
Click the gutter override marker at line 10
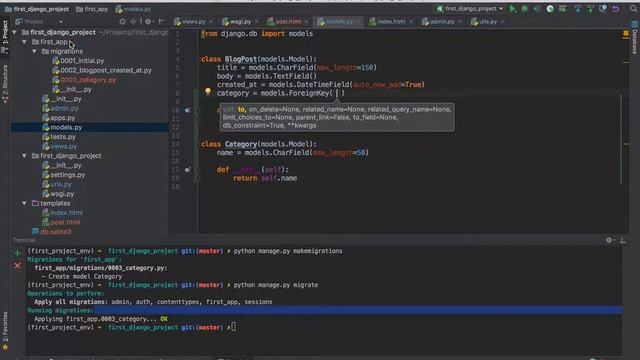187,110
